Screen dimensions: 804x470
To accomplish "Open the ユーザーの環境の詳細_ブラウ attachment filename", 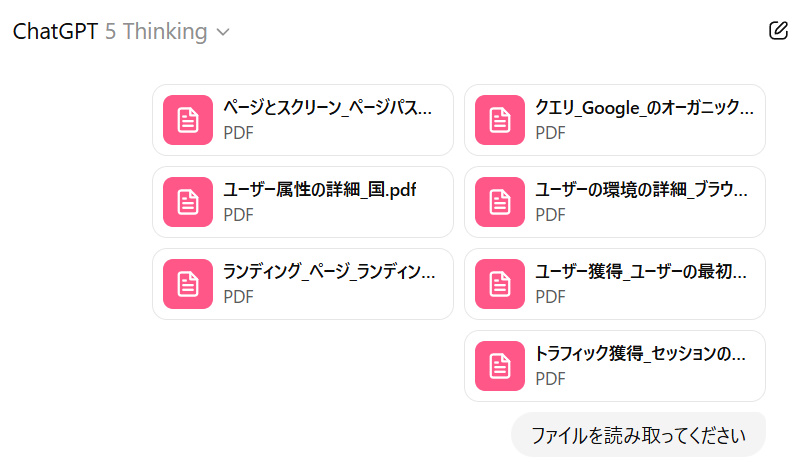I will click(x=641, y=190).
